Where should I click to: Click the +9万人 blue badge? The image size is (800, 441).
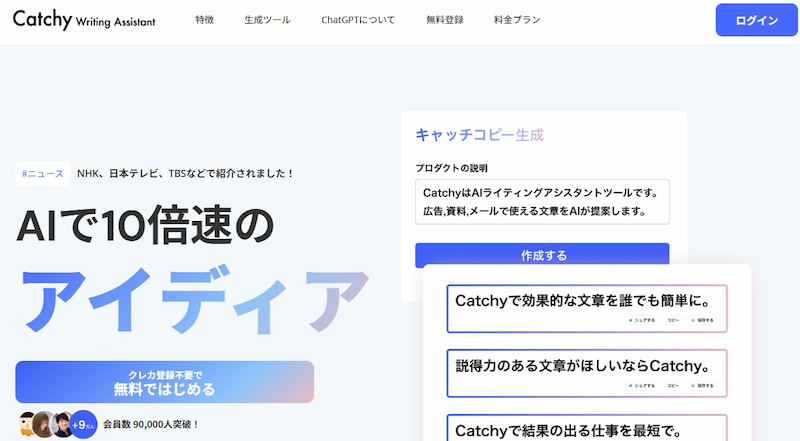click(83, 425)
